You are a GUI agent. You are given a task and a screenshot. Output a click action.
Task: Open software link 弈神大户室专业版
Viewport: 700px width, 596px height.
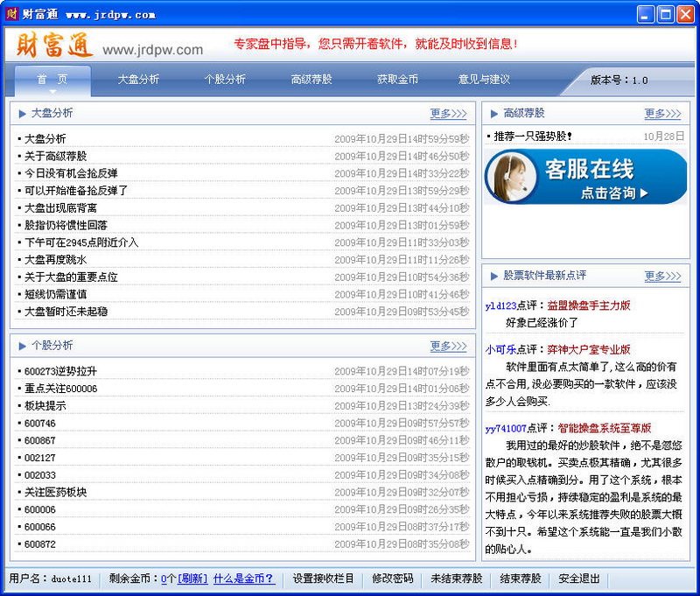tap(589, 349)
